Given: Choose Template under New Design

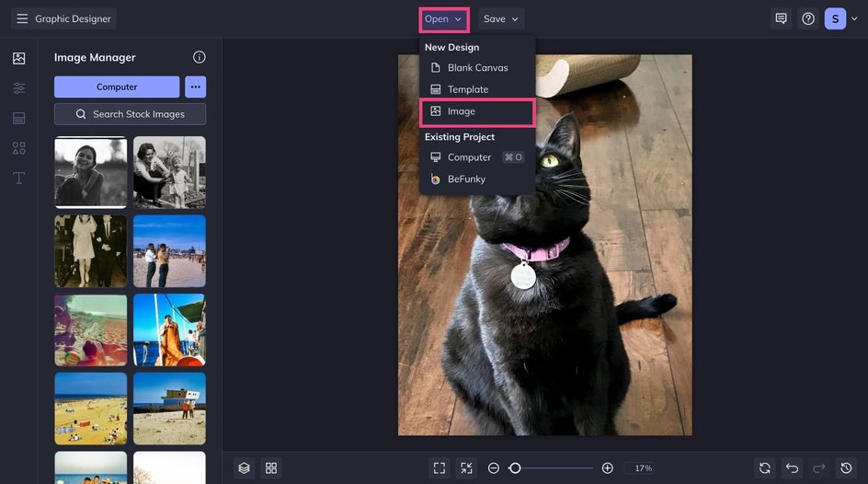Looking at the screenshot, I should click(x=477, y=89).
